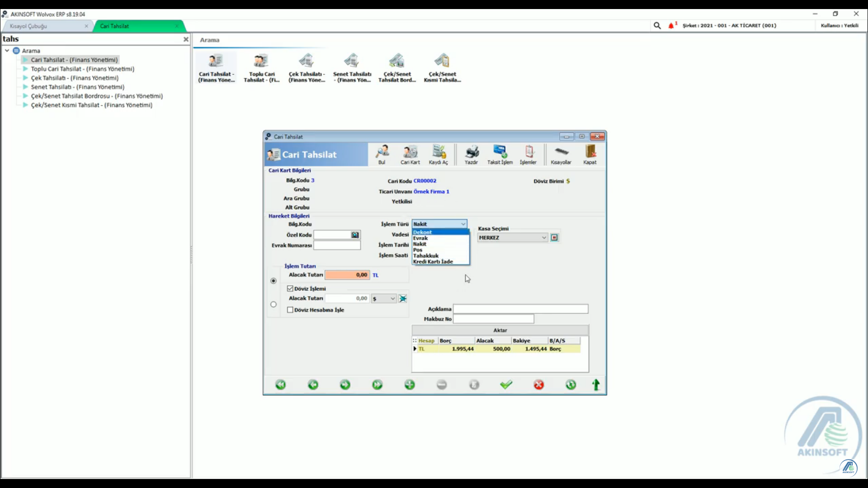Open the Kasa Seçimi MERKEZ dropdown
Viewport: 868px width, 488px height.
pos(513,238)
